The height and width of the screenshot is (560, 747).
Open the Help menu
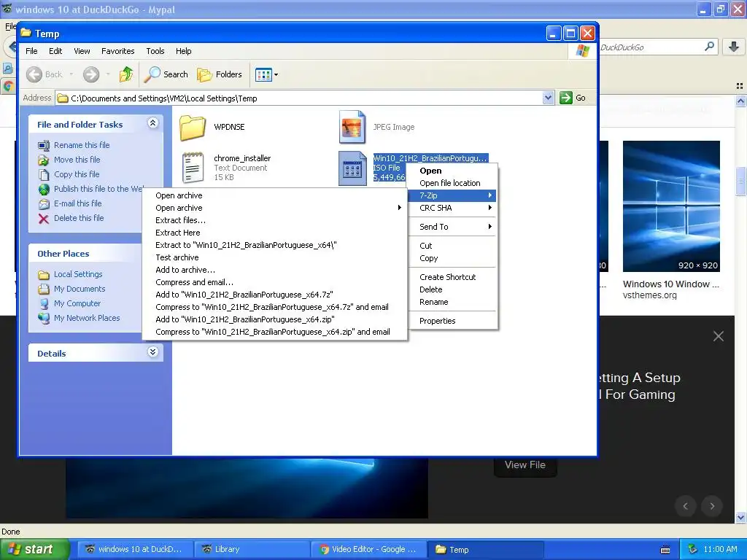coord(183,51)
